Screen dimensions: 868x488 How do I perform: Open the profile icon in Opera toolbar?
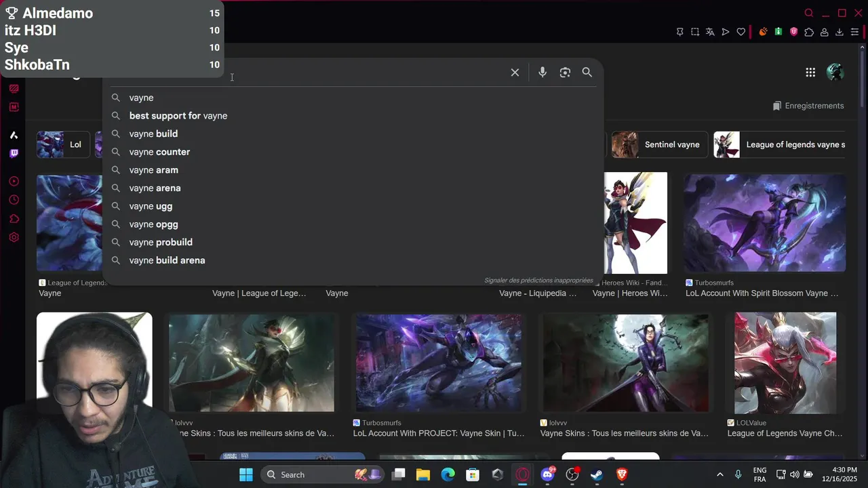824,32
